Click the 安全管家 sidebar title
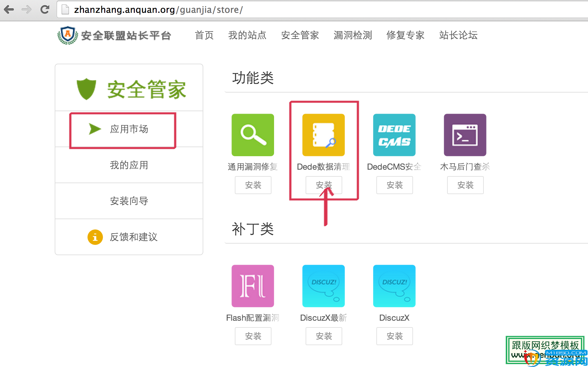 coord(147,89)
